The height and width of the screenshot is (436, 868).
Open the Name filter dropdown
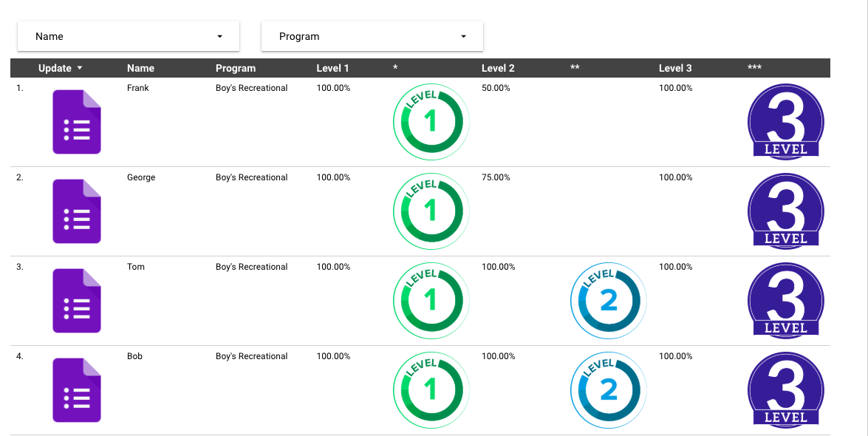pyautogui.click(x=128, y=35)
